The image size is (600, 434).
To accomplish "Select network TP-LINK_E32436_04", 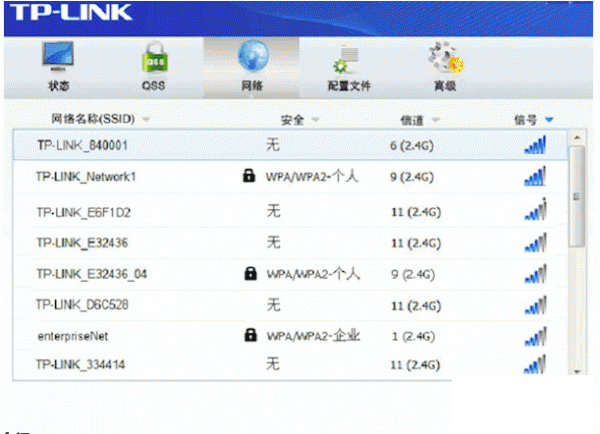I will (x=92, y=274).
